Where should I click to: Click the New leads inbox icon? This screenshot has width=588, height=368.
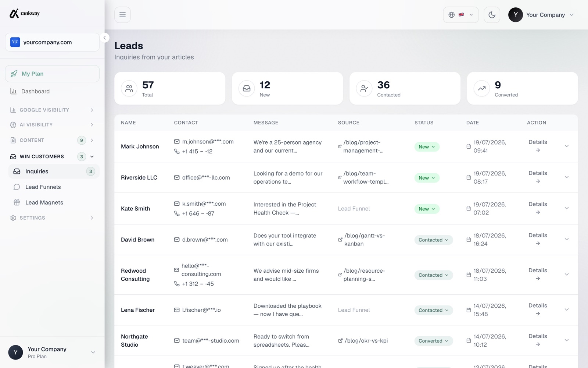[x=247, y=88]
